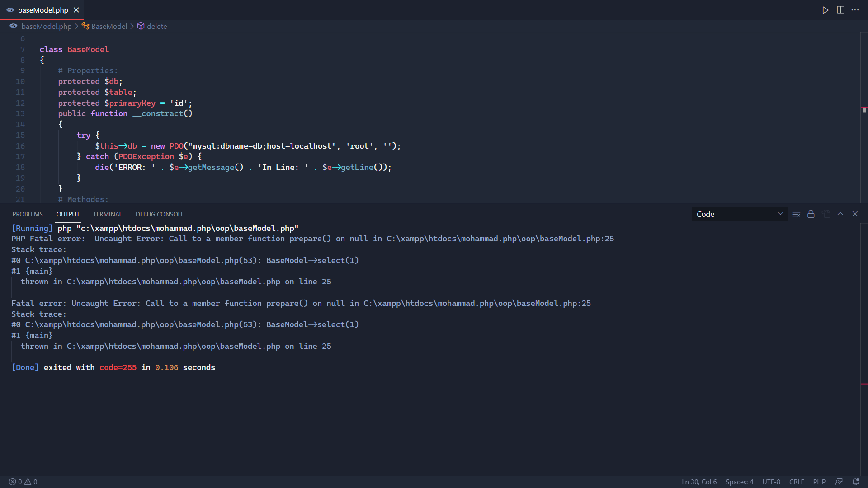Select the baseModel.php editor tab
This screenshot has width=868, height=488.
(x=42, y=10)
